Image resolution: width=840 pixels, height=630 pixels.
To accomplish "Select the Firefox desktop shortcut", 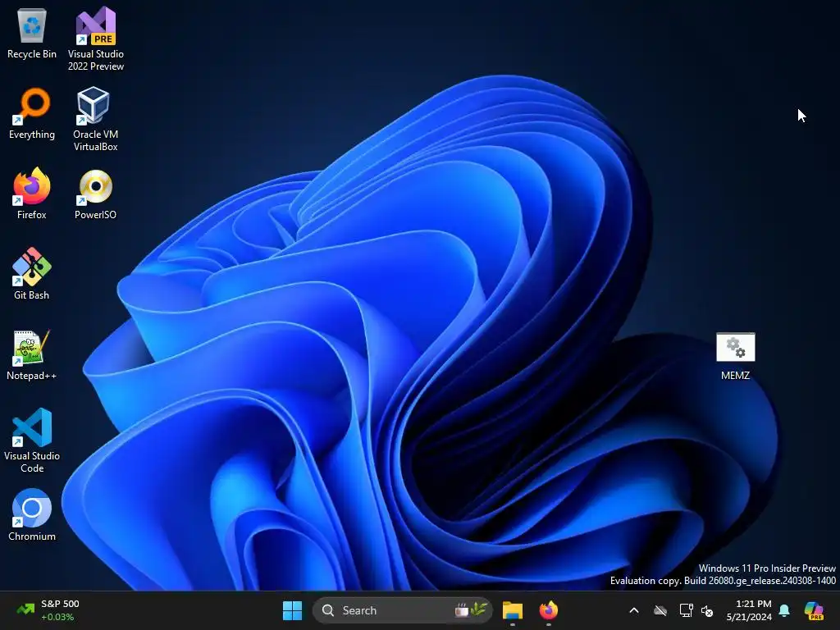I will pyautogui.click(x=32, y=194).
